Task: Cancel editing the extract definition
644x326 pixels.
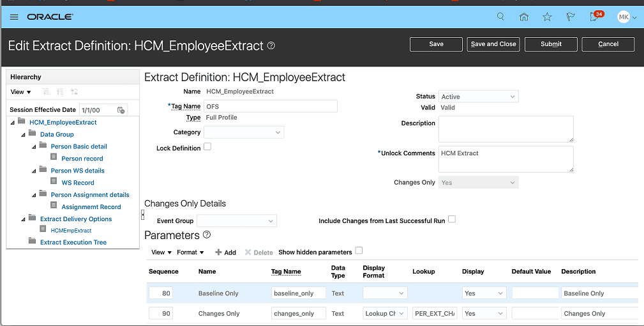Action: pyautogui.click(x=608, y=44)
